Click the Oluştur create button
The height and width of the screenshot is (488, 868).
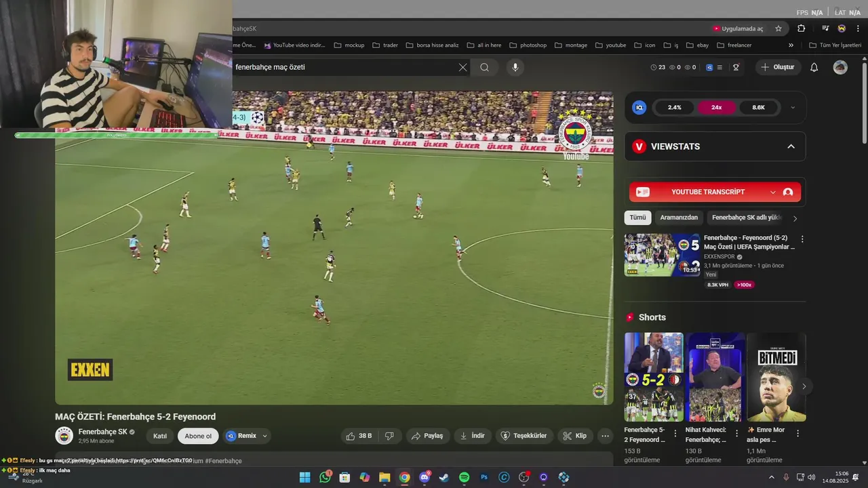click(x=777, y=67)
